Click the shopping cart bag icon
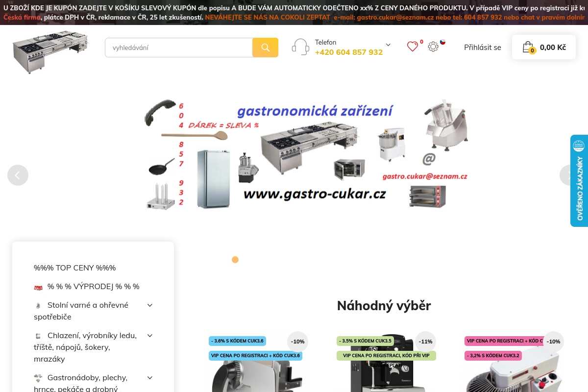588x392 pixels. 528,47
